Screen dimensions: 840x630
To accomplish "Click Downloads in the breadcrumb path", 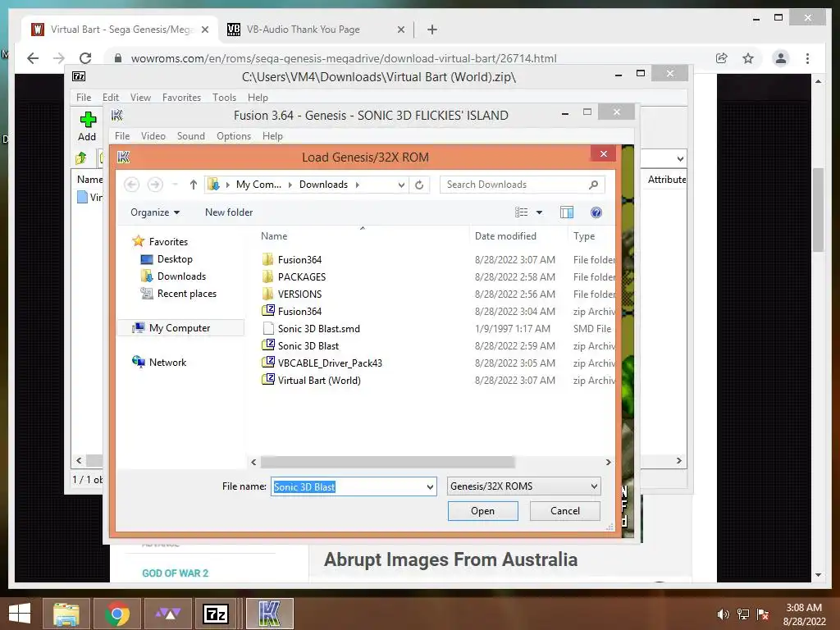I will click(x=323, y=185).
